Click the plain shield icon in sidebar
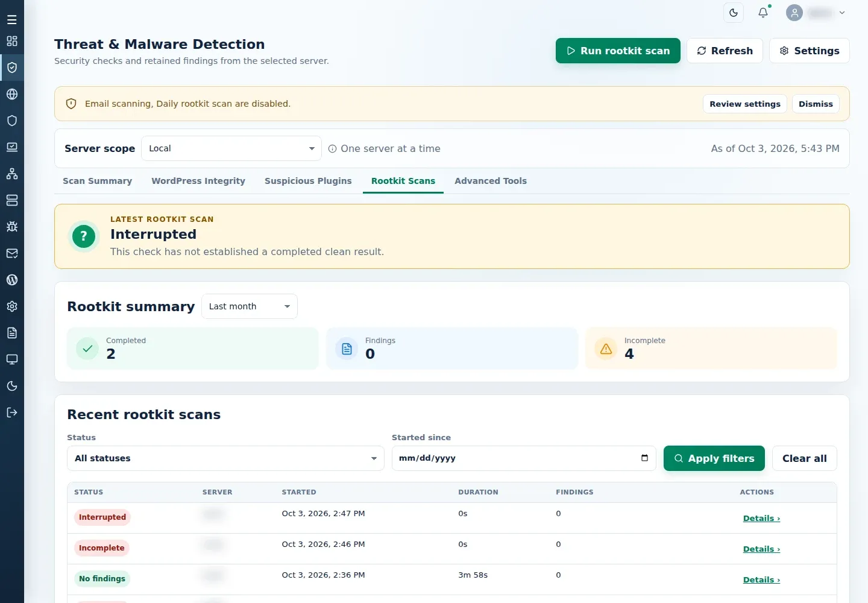 [x=11, y=121]
